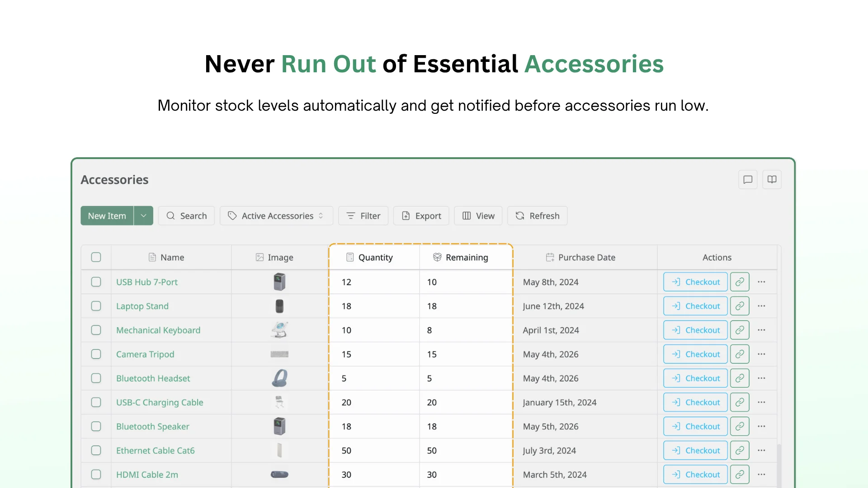
Task: Checkout the Mechanical Keyboard
Action: coord(695,330)
